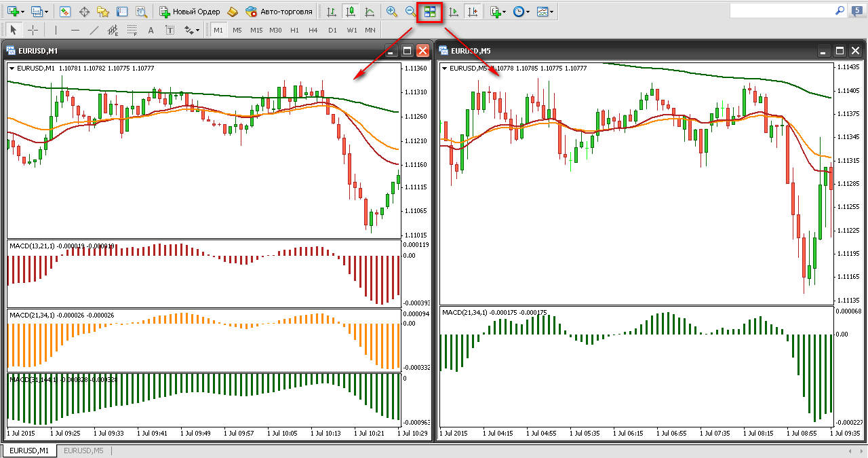Pick the Trendline drawing tool

(x=94, y=30)
